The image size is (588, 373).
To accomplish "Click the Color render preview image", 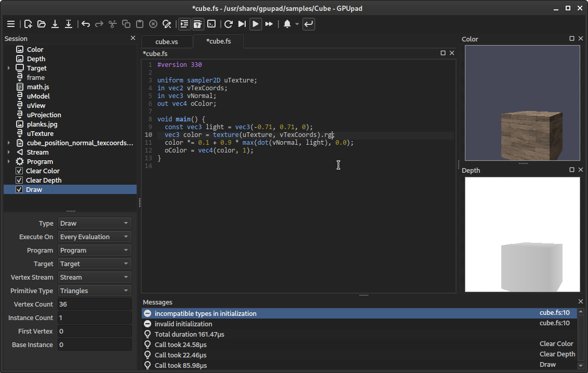I will pyautogui.click(x=522, y=103).
